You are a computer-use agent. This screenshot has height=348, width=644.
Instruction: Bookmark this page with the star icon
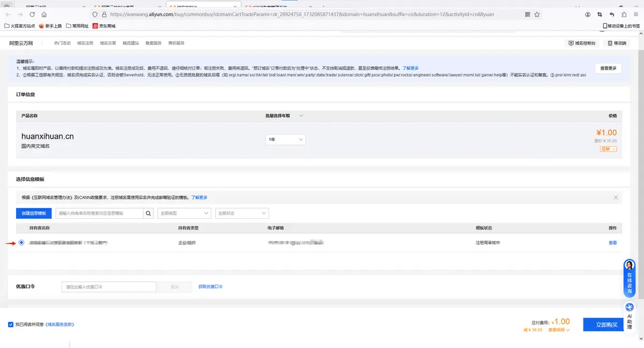click(537, 14)
